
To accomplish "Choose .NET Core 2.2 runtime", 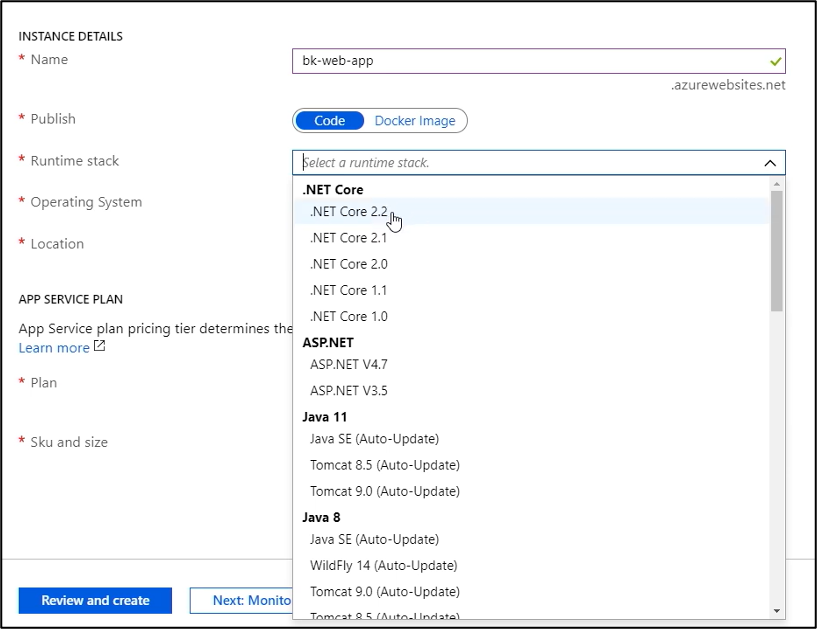I will (348, 212).
